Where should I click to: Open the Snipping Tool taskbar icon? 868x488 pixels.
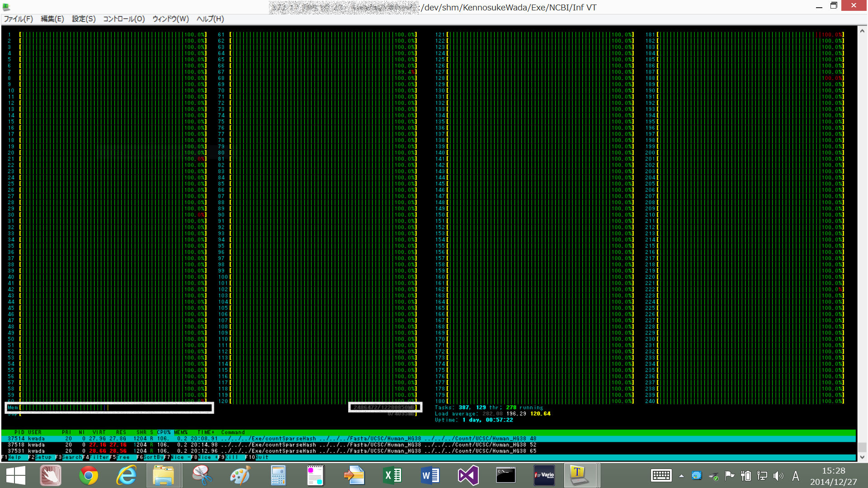click(x=202, y=475)
